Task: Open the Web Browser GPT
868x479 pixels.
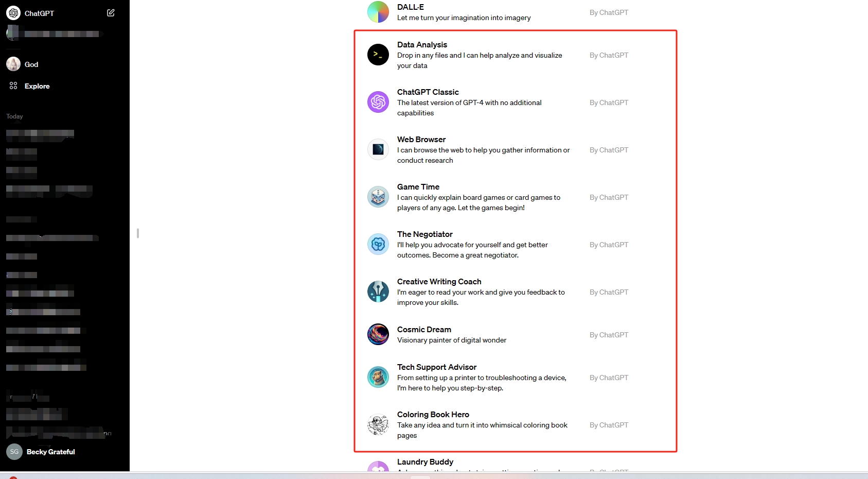Action: tap(421, 140)
